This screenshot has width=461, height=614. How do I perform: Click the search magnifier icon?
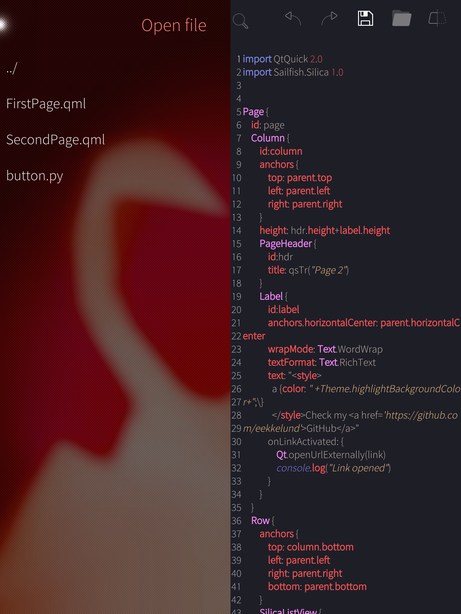tap(240, 21)
